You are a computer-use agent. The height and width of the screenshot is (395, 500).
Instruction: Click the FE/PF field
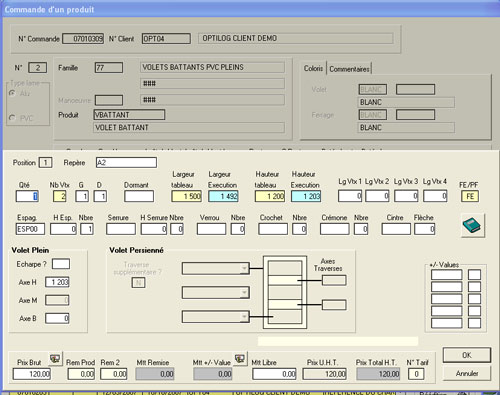470,196
